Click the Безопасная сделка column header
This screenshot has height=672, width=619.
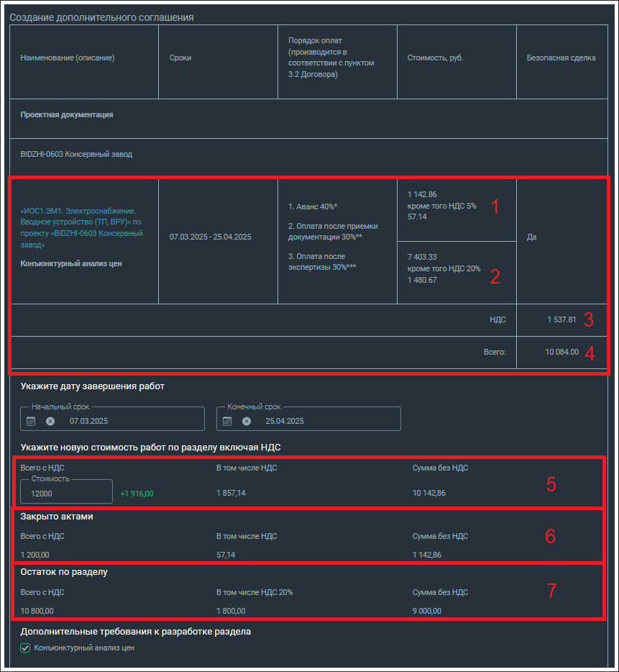561,58
